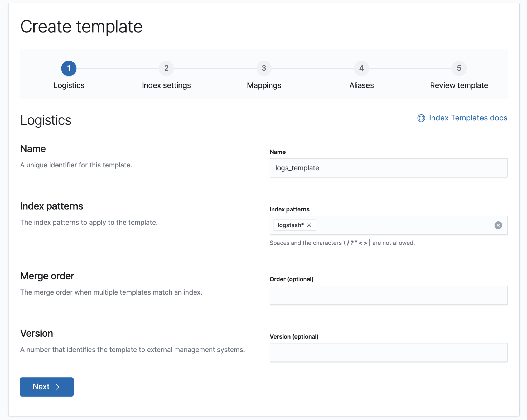527x420 pixels.
Task: Click the life-ring icon next to docs link
Action: tap(421, 118)
